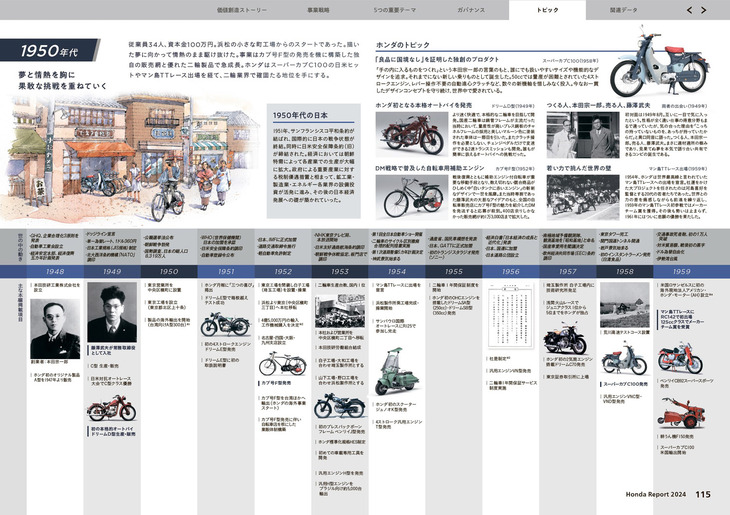The height and width of the screenshot is (515, 730).
Task: Open the 関連データ tab
Action: (x=623, y=10)
